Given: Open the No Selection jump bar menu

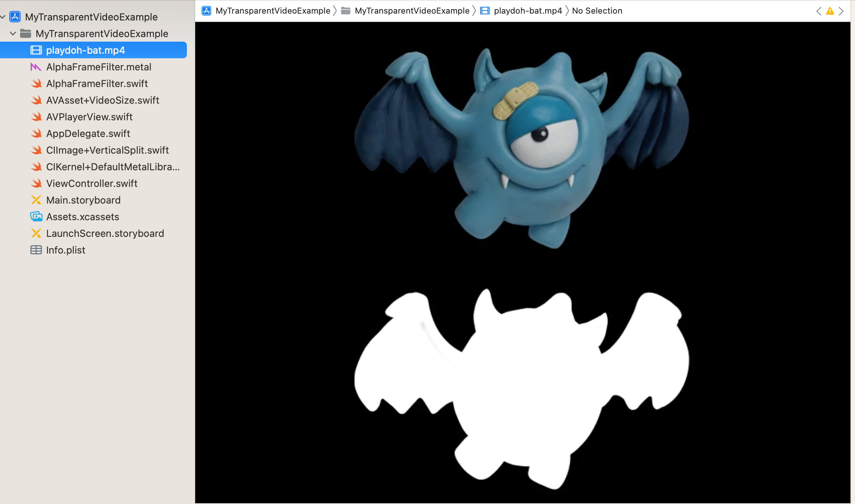Looking at the screenshot, I should [597, 11].
